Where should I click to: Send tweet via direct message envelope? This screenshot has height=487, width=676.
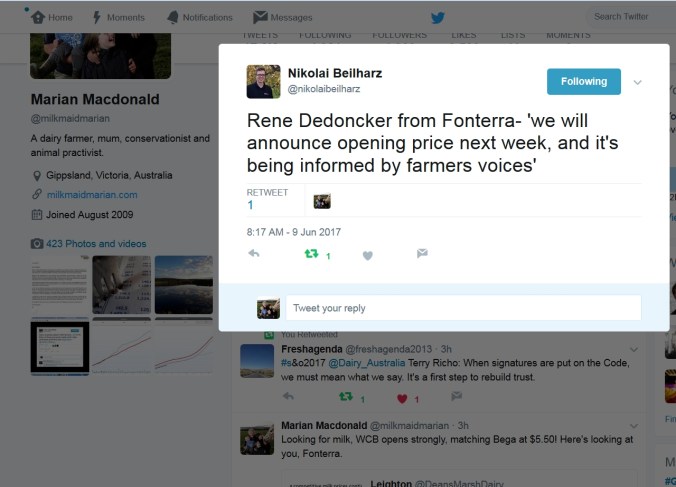click(422, 254)
